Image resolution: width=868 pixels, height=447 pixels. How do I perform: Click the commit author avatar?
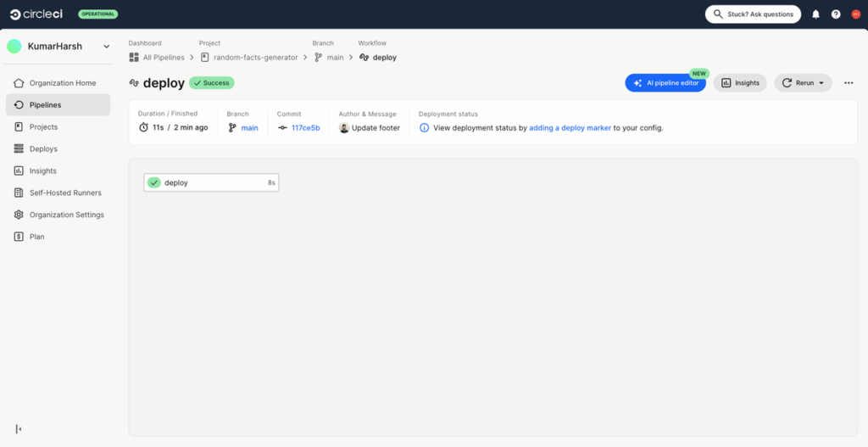[x=344, y=128]
